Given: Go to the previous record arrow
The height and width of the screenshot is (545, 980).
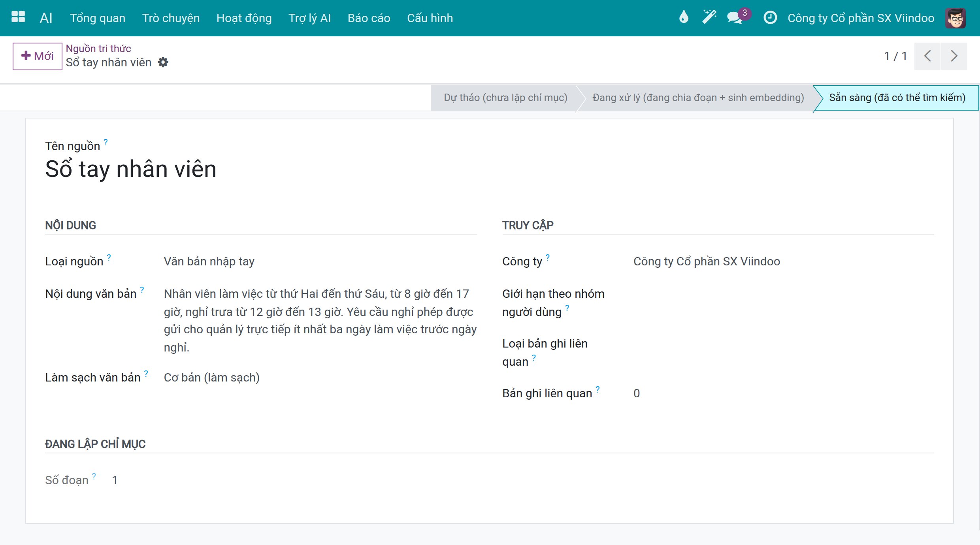Looking at the screenshot, I should [x=927, y=56].
